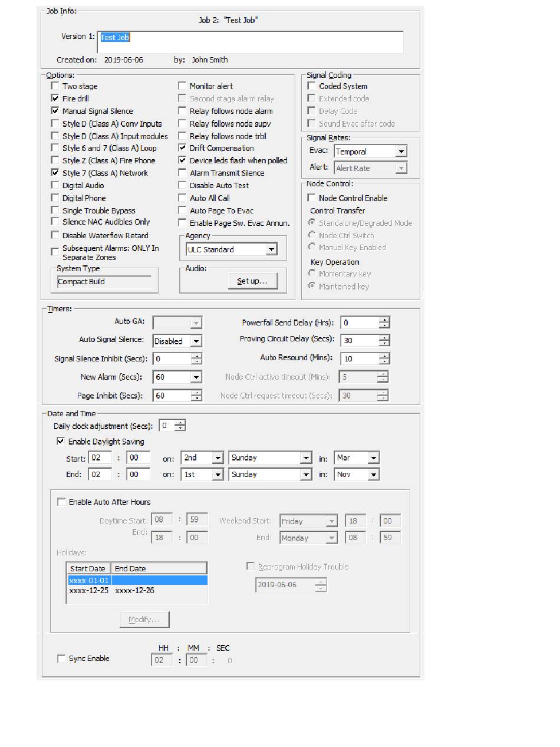
Task: Toggle Drift Compensation checkbox
Action: [183, 148]
